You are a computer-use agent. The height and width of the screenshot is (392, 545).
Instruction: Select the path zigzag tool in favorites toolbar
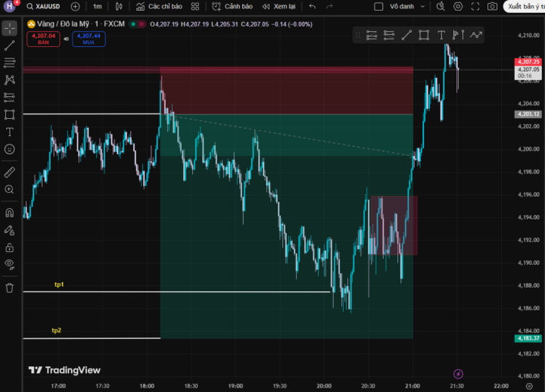(476, 35)
